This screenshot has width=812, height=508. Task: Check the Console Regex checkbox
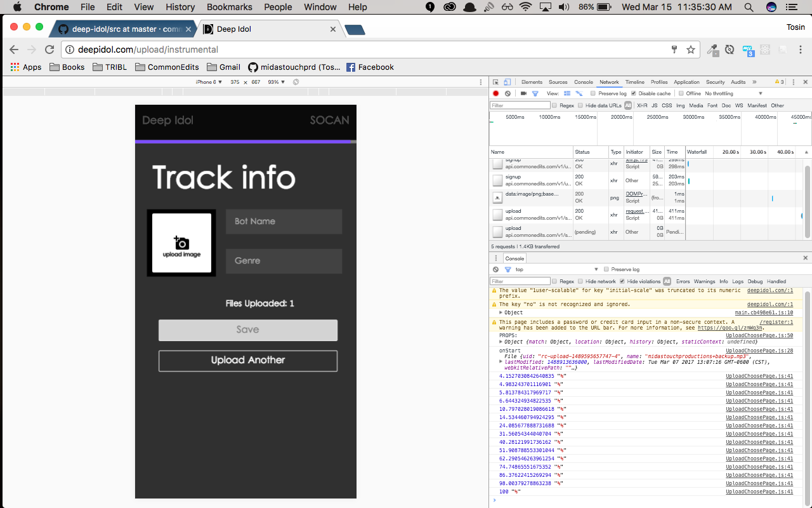554,281
